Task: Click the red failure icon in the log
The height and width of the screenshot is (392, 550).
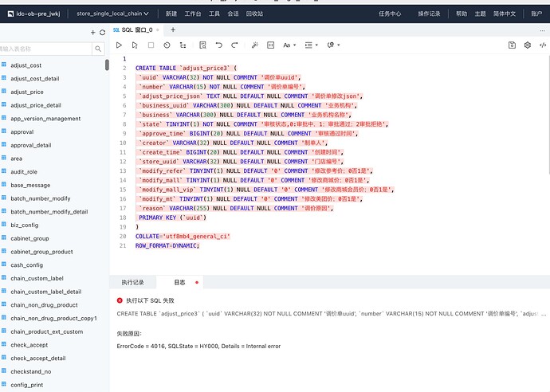Action: (120, 300)
